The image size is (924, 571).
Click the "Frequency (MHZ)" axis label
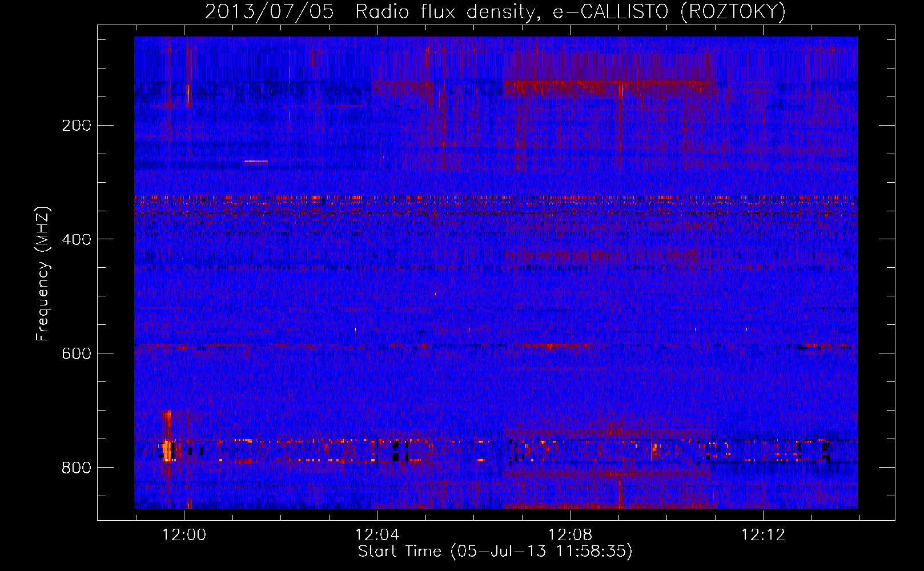point(43,274)
